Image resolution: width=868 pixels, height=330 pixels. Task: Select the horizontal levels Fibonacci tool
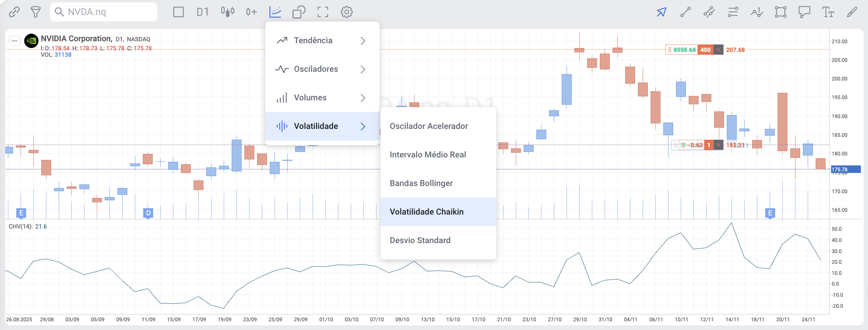(x=733, y=12)
